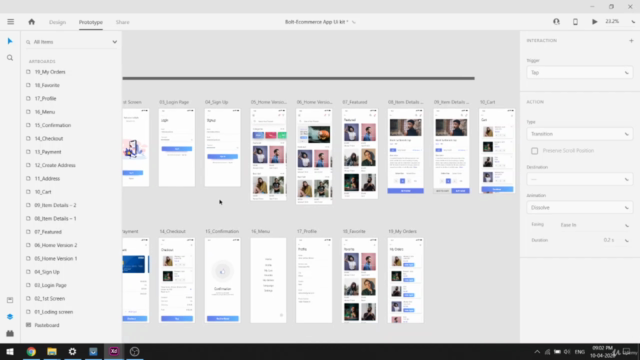The image size is (640, 360).
Task: Click the 14_Checkout artboard title label
Action: pyautogui.click(x=172, y=231)
